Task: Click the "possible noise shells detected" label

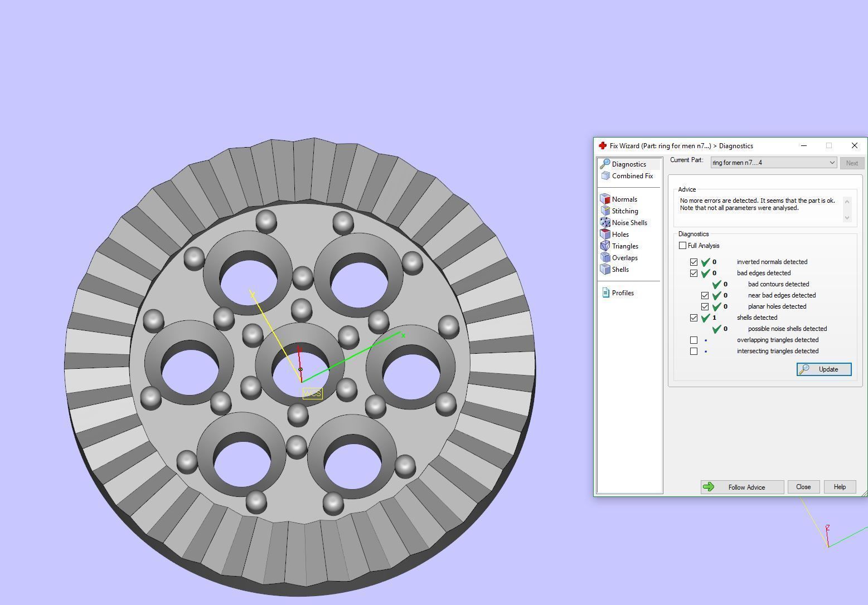Action: 787,329
